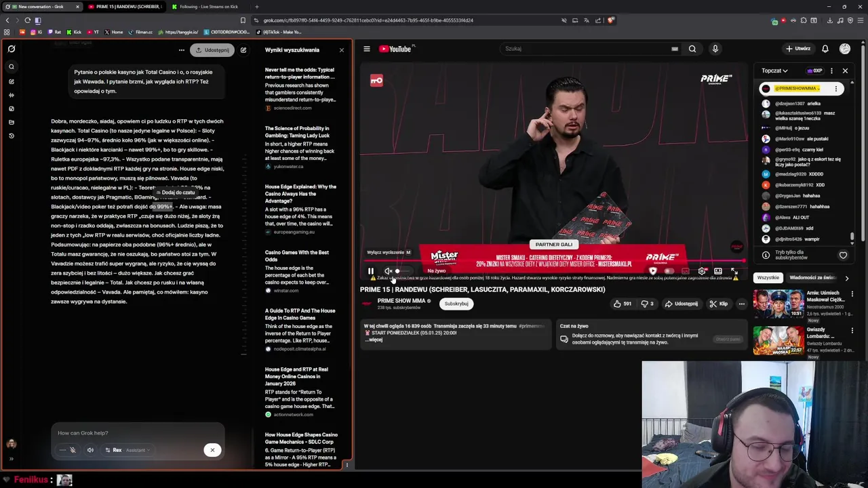The image size is (868, 488).
Task: Open the YouTube hamburger menu
Action: click(x=367, y=49)
